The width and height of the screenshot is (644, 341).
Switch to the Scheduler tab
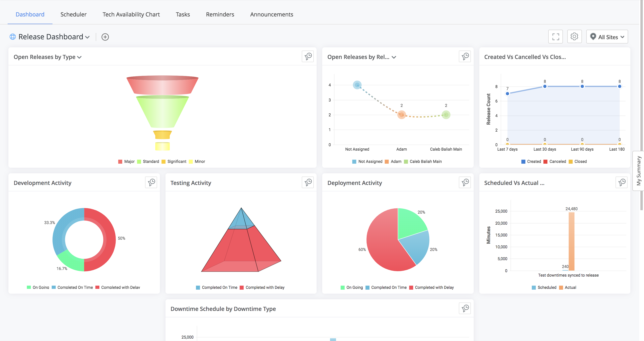coord(74,14)
